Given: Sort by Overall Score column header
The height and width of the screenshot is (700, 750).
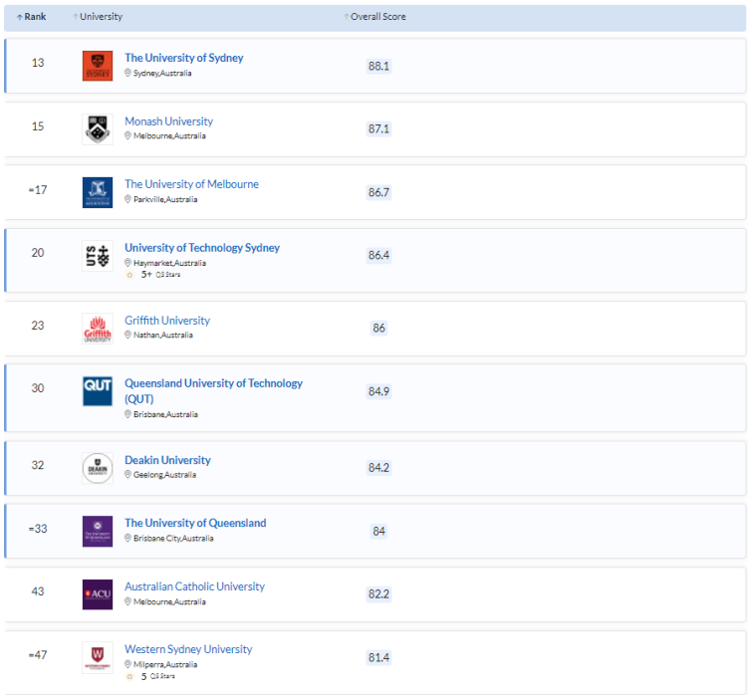Looking at the screenshot, I should pos(376,17).
